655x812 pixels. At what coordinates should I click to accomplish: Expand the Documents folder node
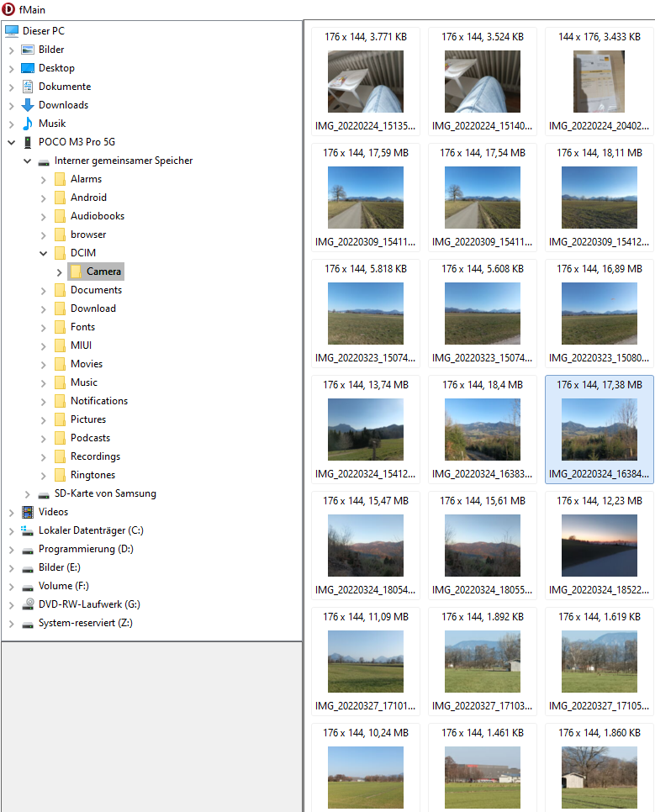click(44, 291)
